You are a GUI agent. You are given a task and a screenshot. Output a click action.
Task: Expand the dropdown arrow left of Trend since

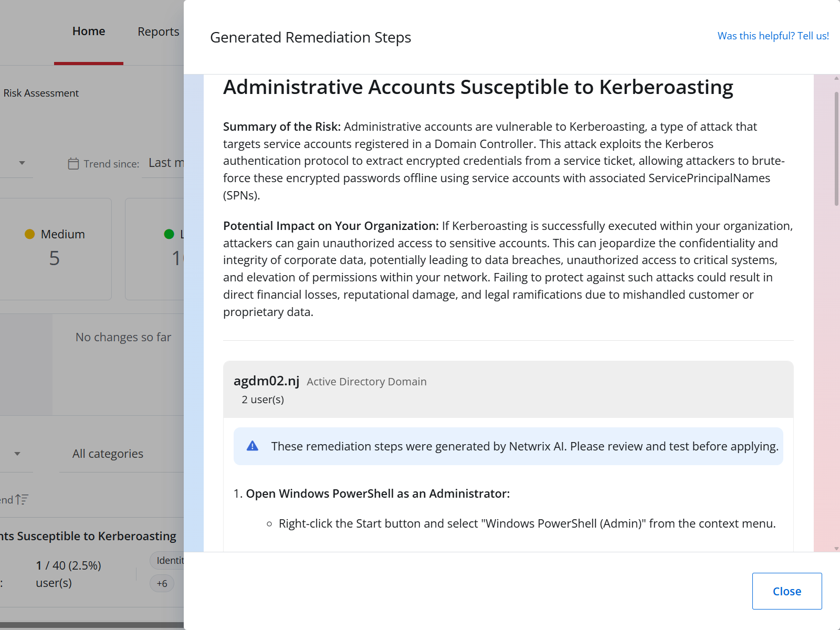coord(22,163)
